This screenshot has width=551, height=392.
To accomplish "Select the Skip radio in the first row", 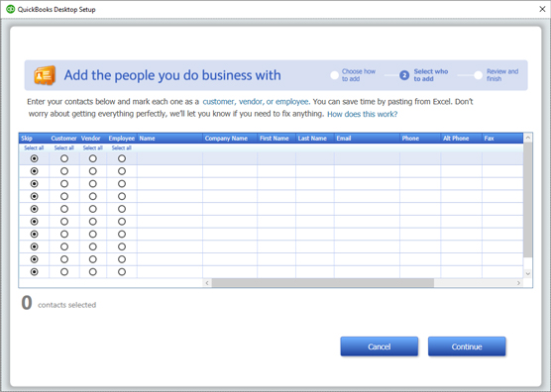I will (34, 158).
